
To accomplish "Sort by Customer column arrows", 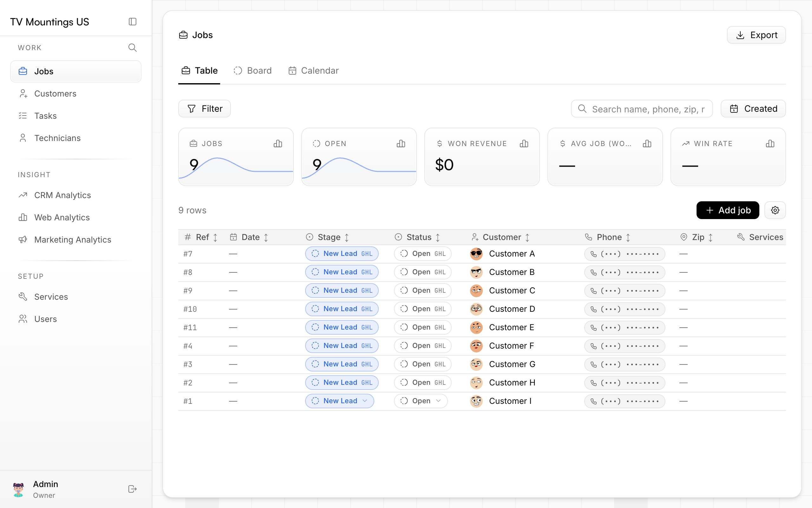I will pos(527,237).
